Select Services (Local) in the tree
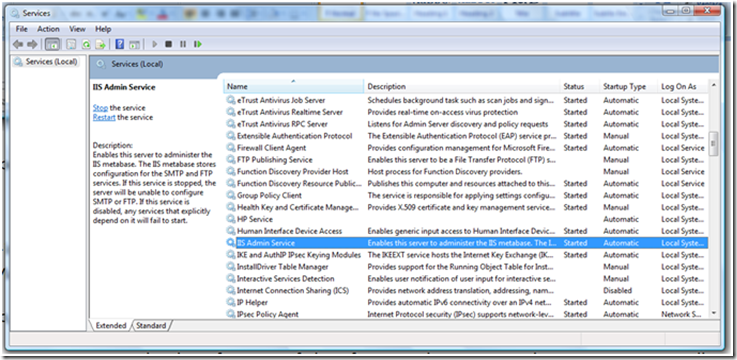 pyautogui.click(x=46, y=62)
